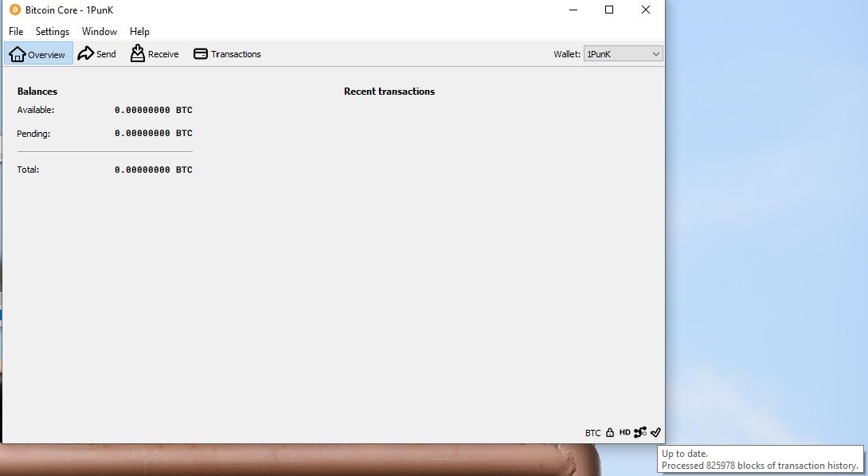Open the Help menu
Screen dimensions: 868x476
click(139, 32)
